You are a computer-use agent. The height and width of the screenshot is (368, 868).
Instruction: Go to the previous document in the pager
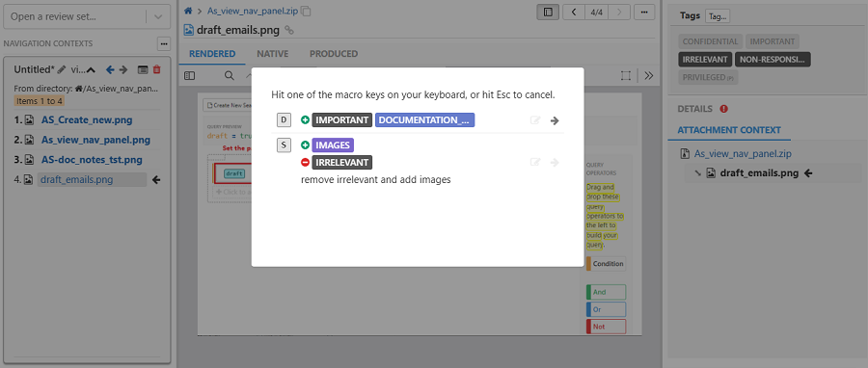coord(574,12)
